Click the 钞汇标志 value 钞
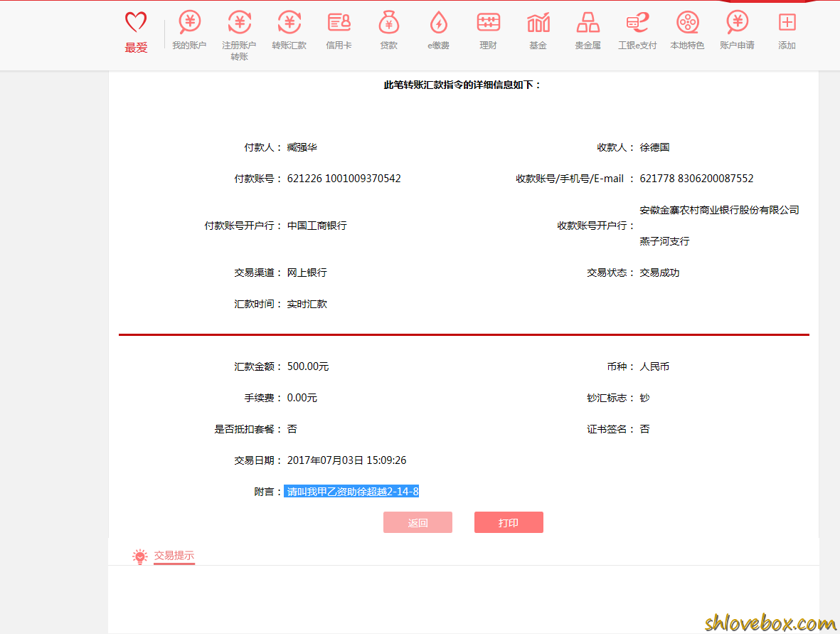The height and width of the screenshot is (634, 840). pos(644,398)
